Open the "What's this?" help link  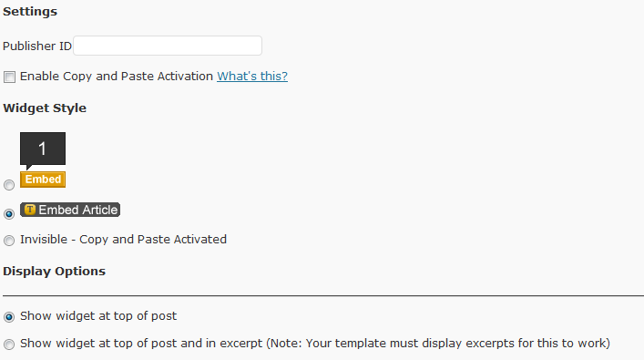(252, 76)
